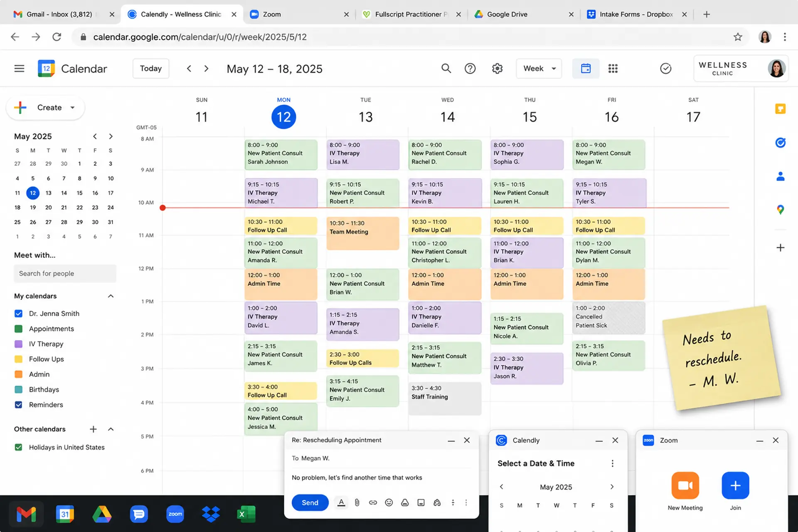The width and height of the screenshot is (798, 532).
Task: Insert photo icon in email compose
Action: (421, 502)
